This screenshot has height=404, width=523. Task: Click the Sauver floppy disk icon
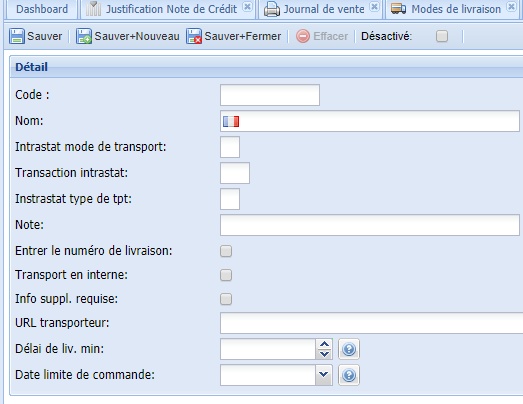coord(17,36)
